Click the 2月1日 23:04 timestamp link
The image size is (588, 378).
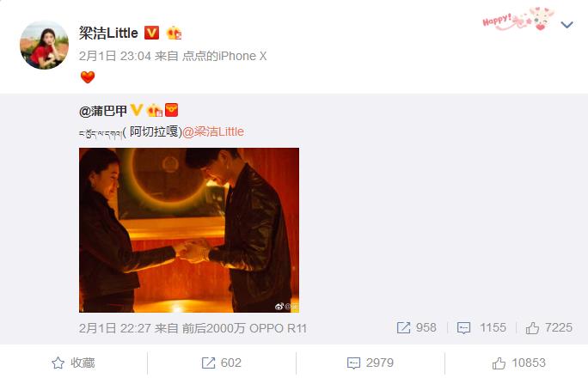(114, 56)
